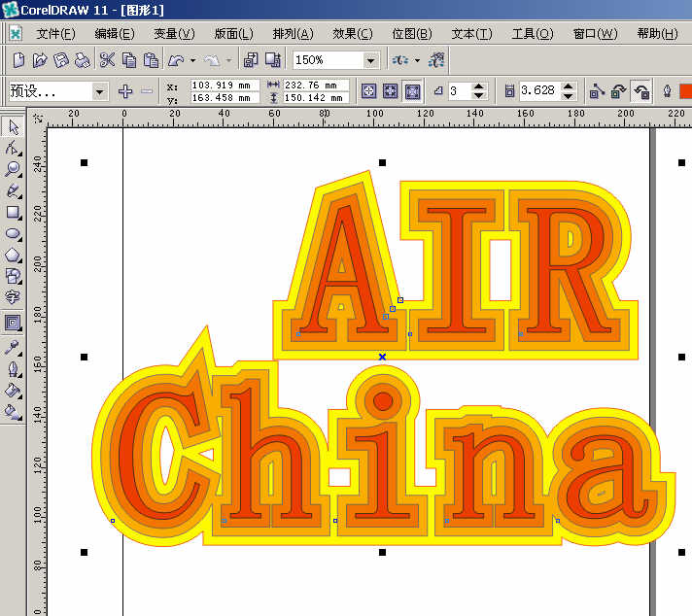
Task: Select the Basic Shapes tool
Action: [x=13, y=276]
